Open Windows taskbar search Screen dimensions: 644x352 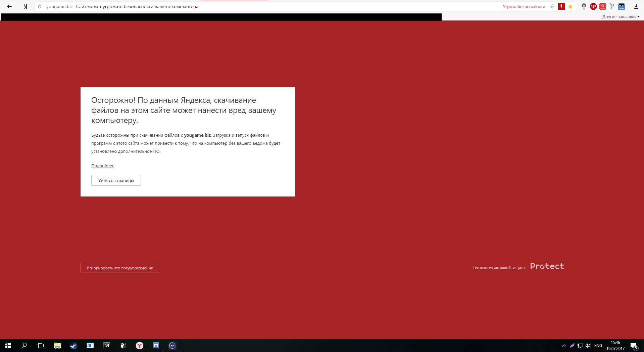point(24,345)
